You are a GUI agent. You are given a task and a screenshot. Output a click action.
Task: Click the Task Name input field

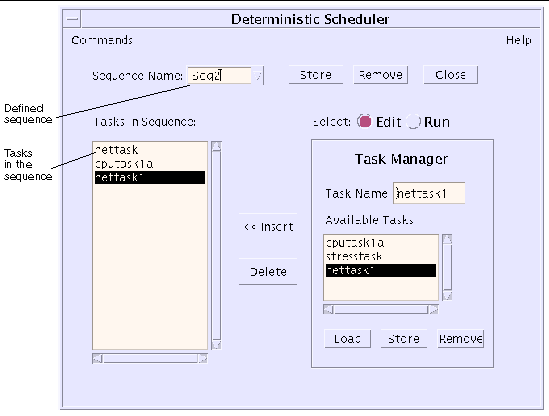[x=429, y=193]
